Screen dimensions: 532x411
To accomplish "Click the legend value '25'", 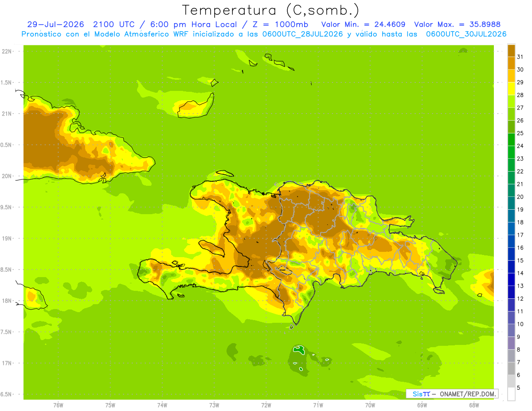I will (x=520, y=133).
